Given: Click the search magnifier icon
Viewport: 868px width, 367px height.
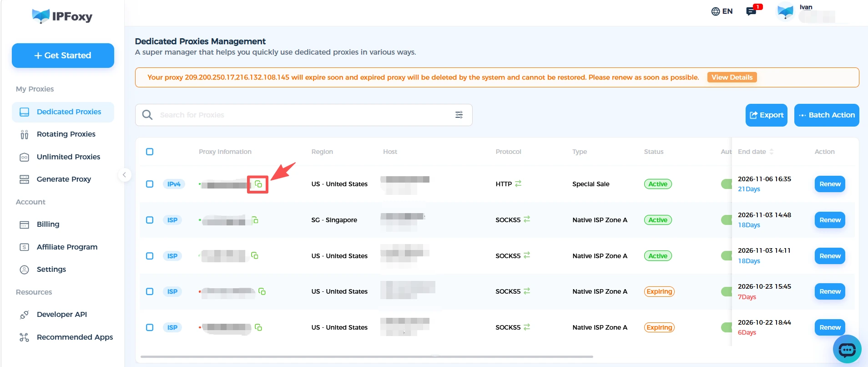Looking at the screenshot, I should (147, 115).
